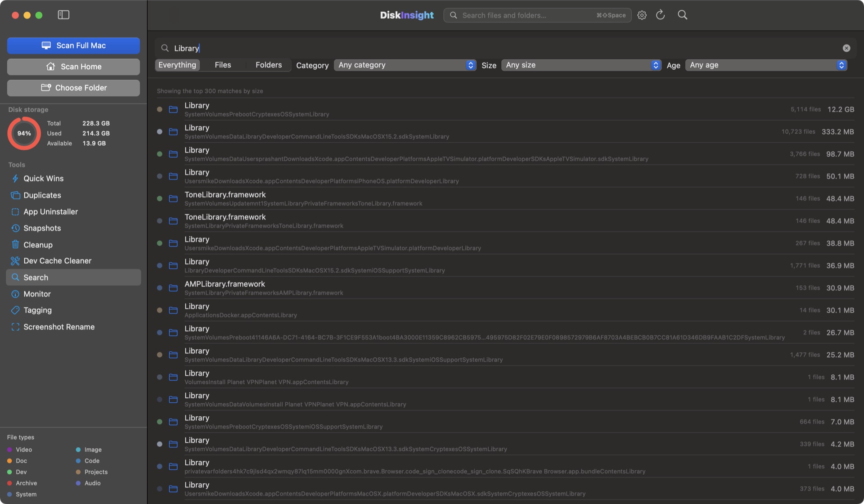Open the Any size dropdown
The height and width of the screenshot is (504, 864).
point(581,65)
